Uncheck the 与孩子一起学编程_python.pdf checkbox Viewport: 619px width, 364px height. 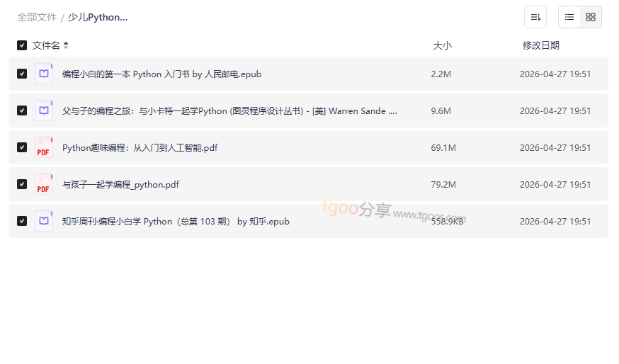[x=22, y=184]
